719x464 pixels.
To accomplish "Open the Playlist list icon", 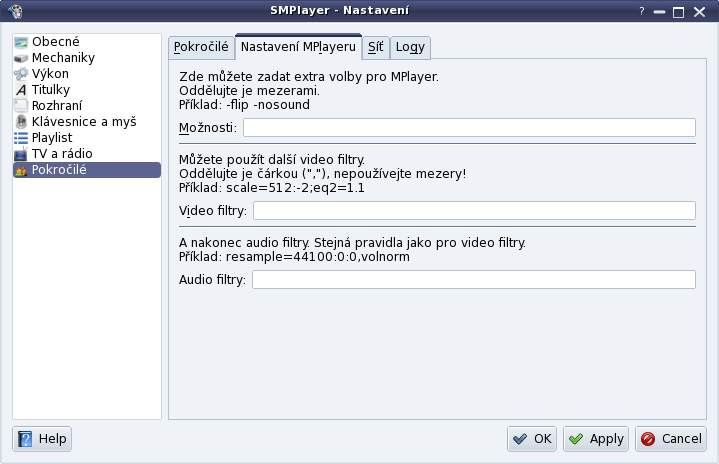I will pos(21,138).
